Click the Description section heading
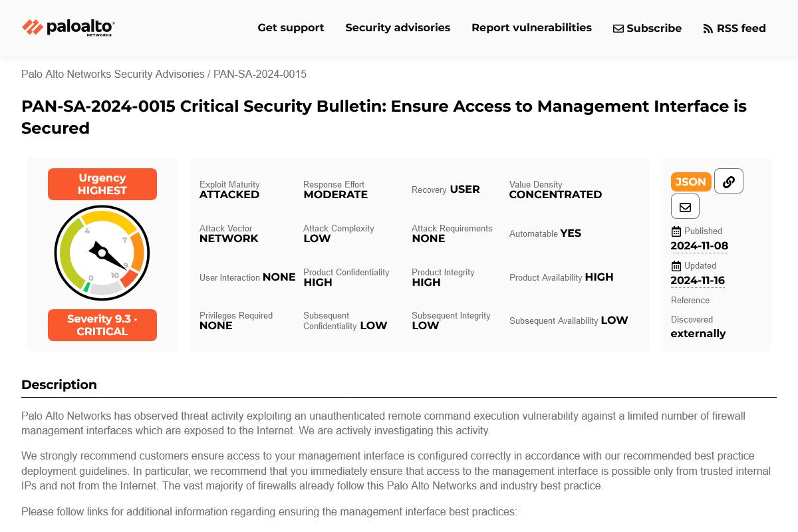Screen dimensions: 798x532 (x=59, y=384)
